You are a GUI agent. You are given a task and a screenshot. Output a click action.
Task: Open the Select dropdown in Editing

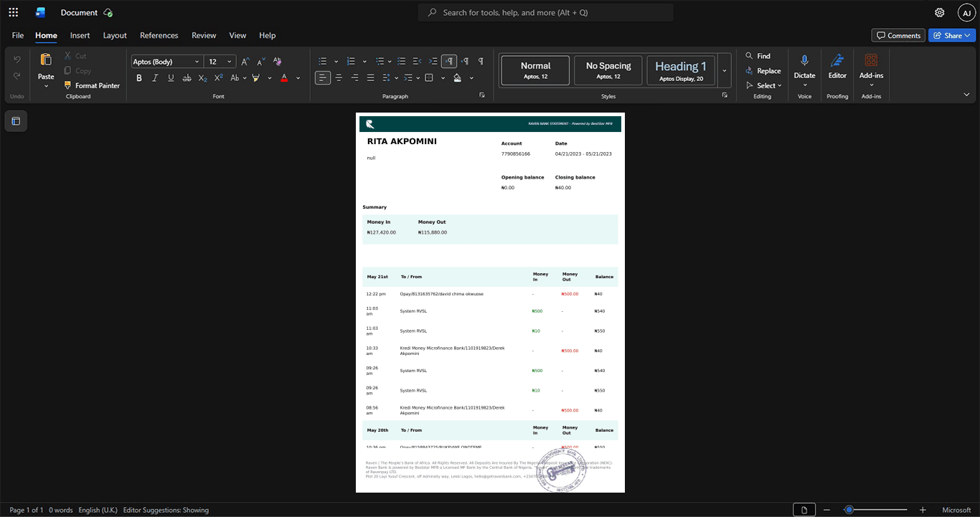(x=763, y=85)
